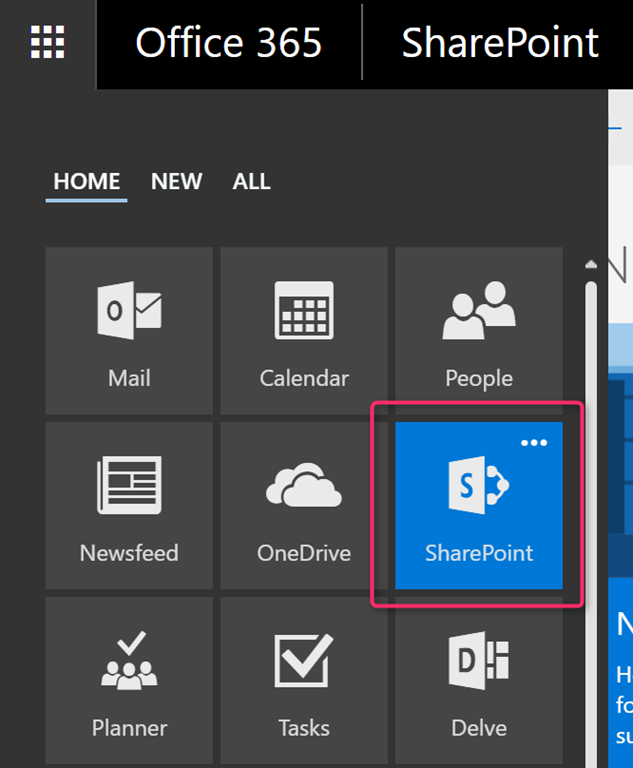This screenshot has height=768, width=633.
Task: Open the Tasks app tile
Action: click(x=304, y=680)
